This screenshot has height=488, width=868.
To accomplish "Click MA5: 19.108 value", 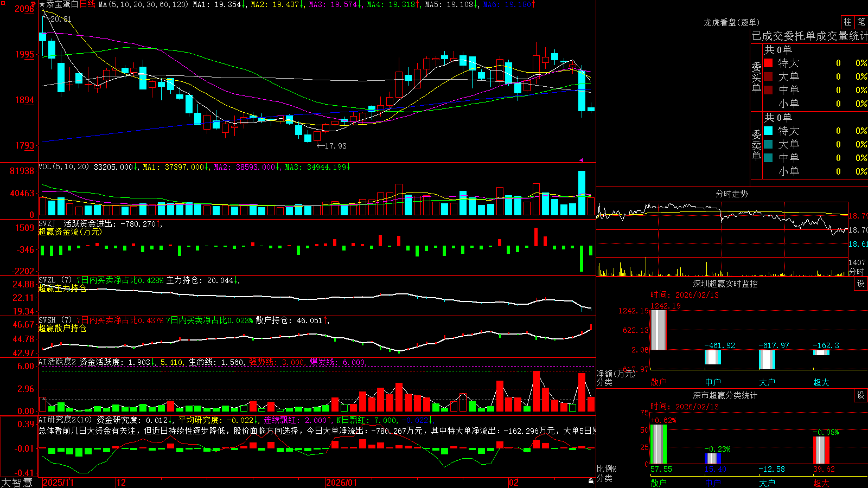I will [x=452, y=4].
